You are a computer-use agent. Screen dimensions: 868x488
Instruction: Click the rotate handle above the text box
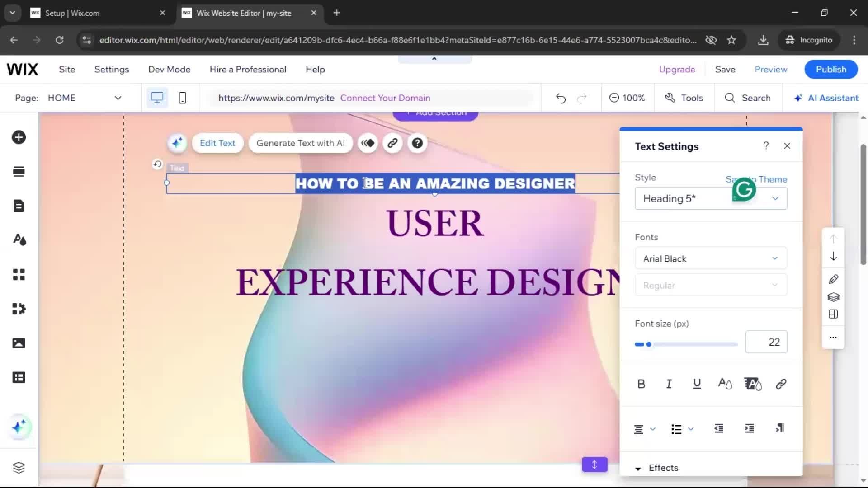(x=157, y=164)
